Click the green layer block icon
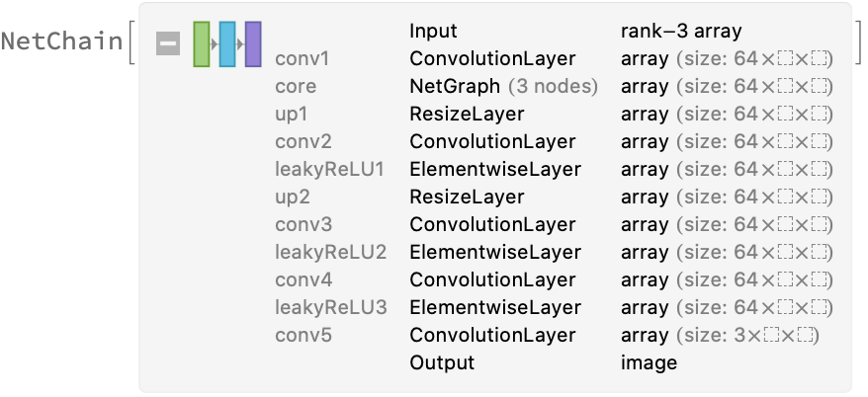868x397 pixels. click(202, 43)
